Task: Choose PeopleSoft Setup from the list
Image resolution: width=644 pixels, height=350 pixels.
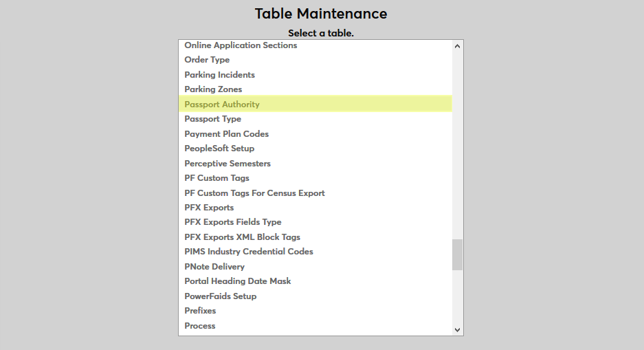Action: click(219, 149)
